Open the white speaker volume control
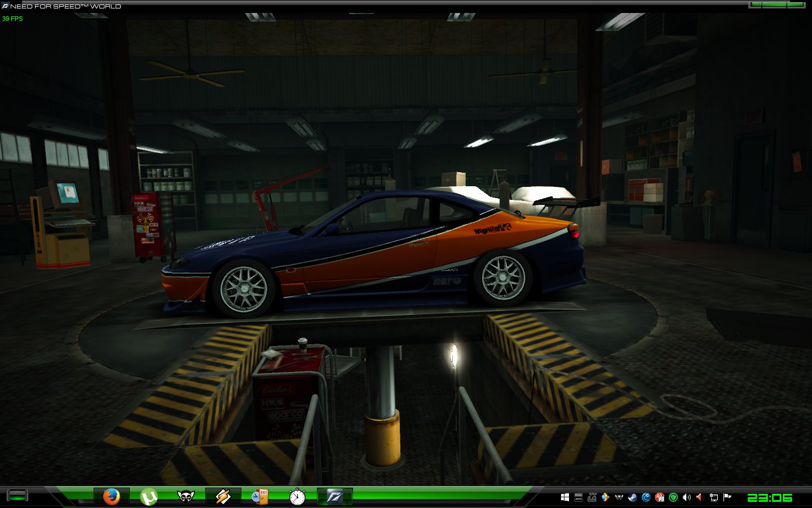812x508 pixels. [687, 497]
